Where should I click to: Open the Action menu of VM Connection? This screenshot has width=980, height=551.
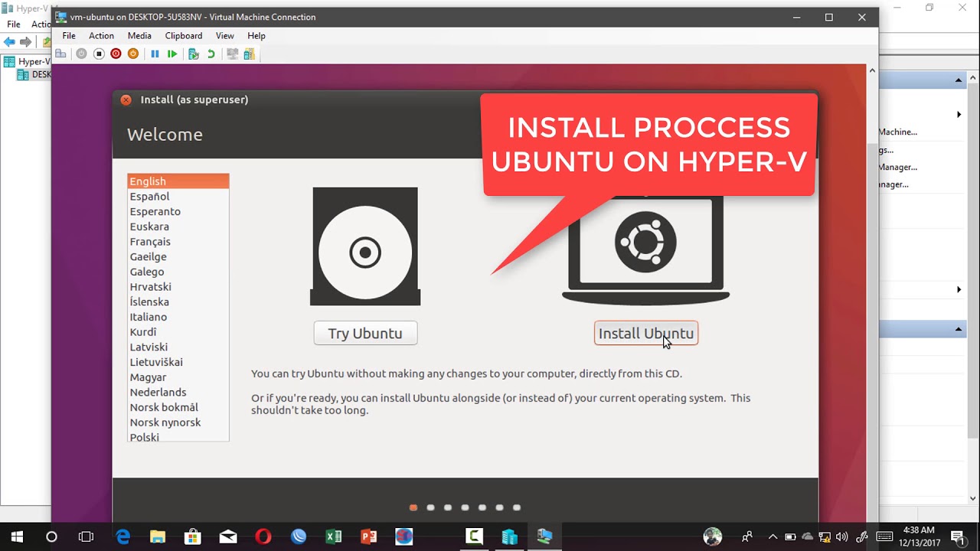tap(101, 36)
